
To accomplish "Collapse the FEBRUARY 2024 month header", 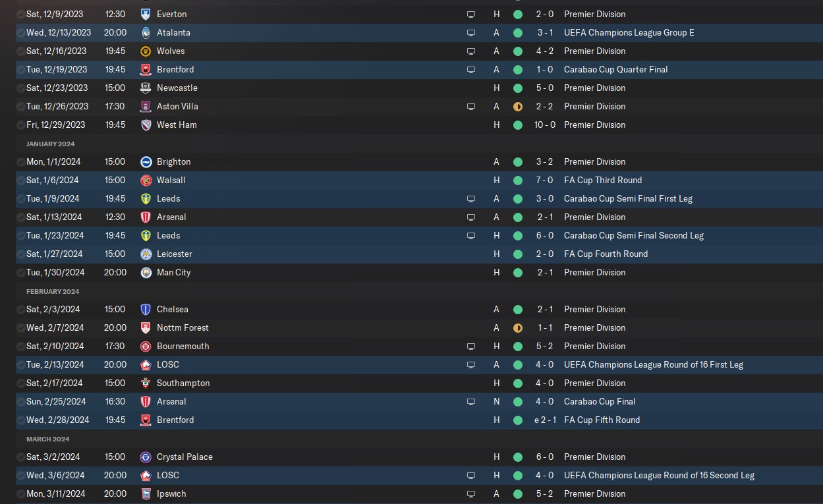I will [53, 291].
